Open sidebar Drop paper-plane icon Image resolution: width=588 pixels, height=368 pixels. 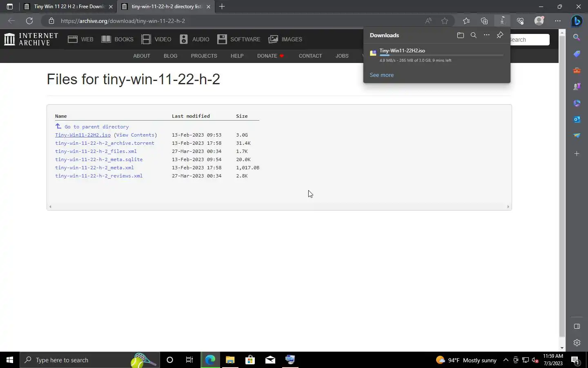click(577, 136)
